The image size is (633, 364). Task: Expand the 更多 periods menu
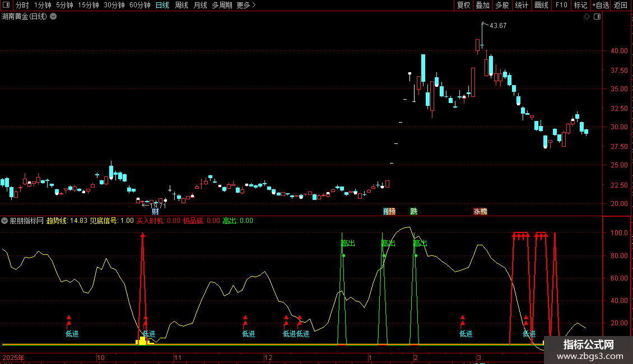(246, 5)
